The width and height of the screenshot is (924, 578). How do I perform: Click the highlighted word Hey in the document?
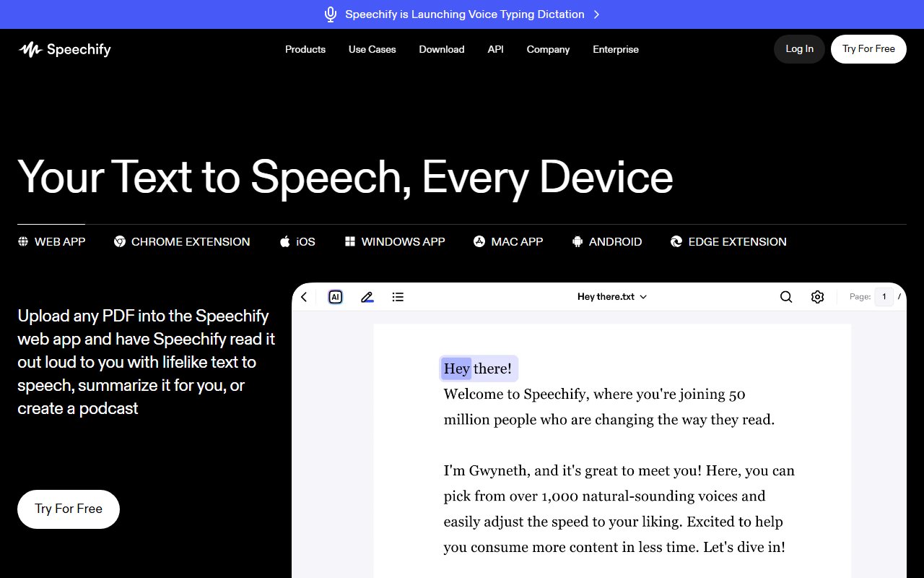456,368
